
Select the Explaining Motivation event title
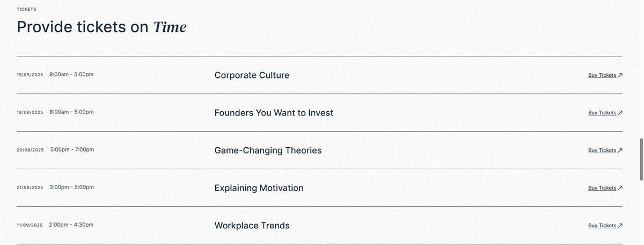tap(259, 188)
